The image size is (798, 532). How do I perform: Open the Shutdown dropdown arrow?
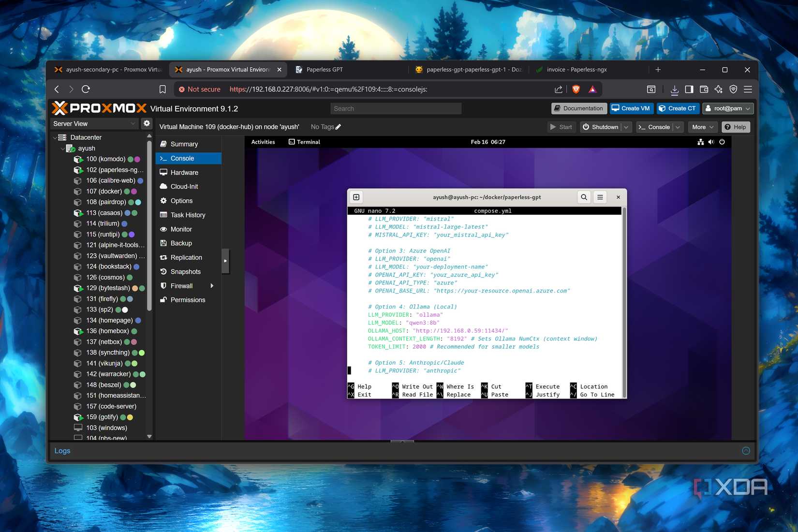(626, 127)
